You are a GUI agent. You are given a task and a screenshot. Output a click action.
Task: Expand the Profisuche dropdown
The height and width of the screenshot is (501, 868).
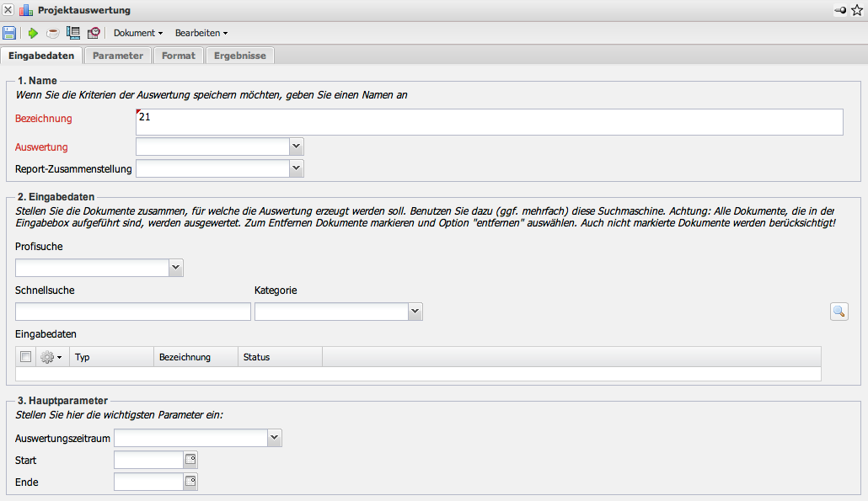[176, 268]
